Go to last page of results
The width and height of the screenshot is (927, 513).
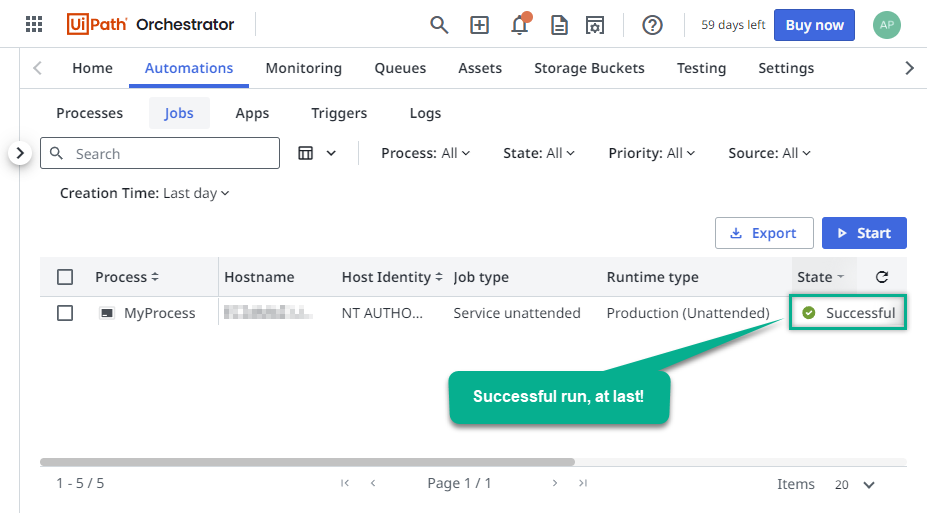(x=583, y=483)
